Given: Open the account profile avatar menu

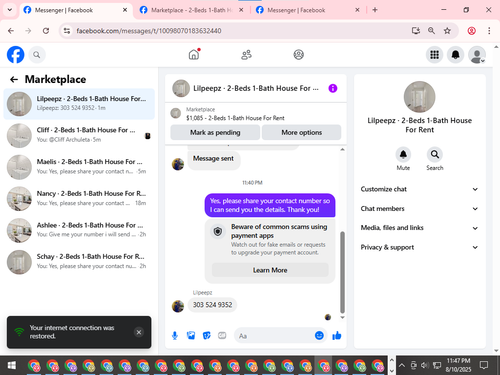Looking at the screenshot, I should pyautogui.click(x=477, y=55).
